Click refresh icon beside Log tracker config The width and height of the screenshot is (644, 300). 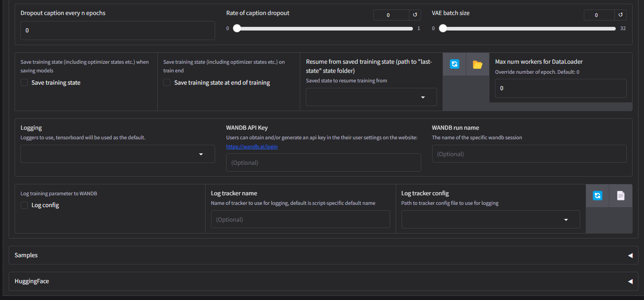click(x=597, y=196)
